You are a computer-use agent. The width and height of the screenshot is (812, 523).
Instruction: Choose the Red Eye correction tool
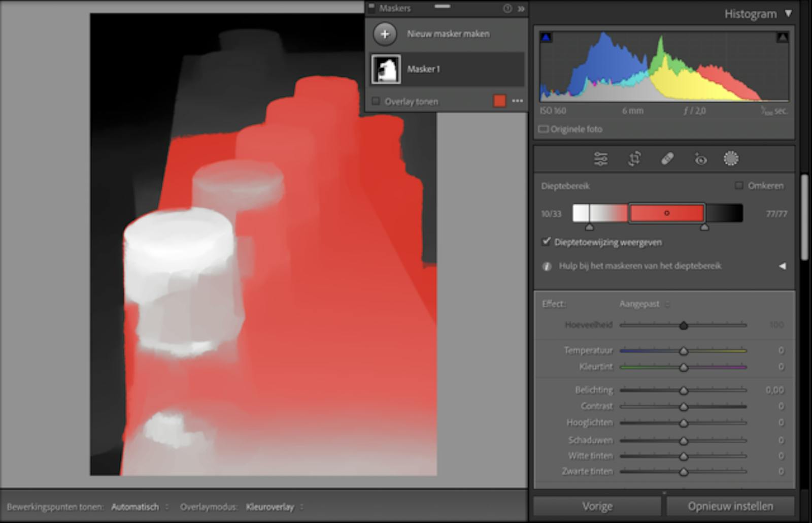[700, 159]
